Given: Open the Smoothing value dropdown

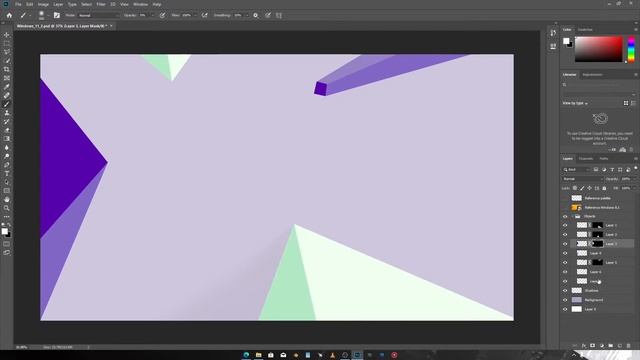Looking at the screenshot, I should click(x=247, y=16).
